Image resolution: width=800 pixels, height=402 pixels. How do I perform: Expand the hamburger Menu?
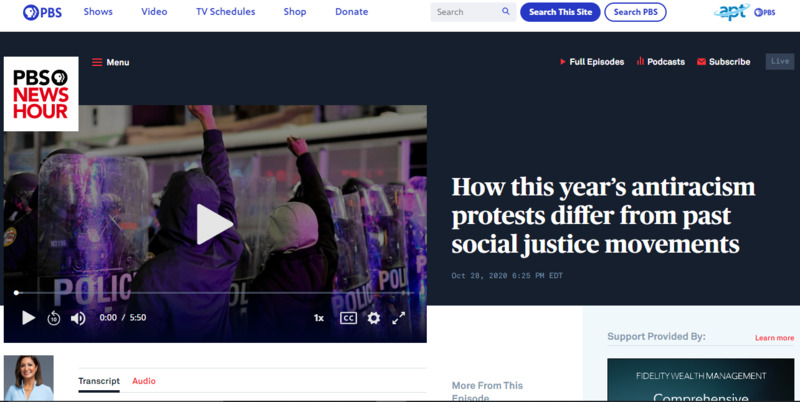point(110,62)
